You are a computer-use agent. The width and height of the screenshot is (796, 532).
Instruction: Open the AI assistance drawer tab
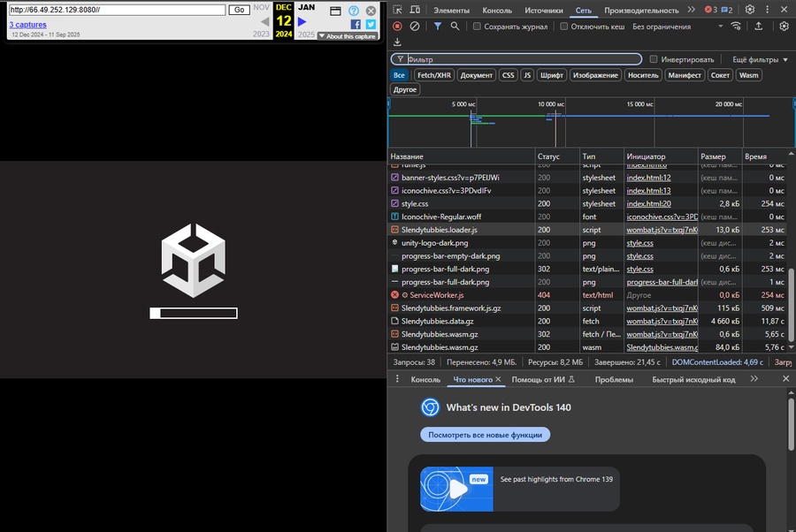543,379
